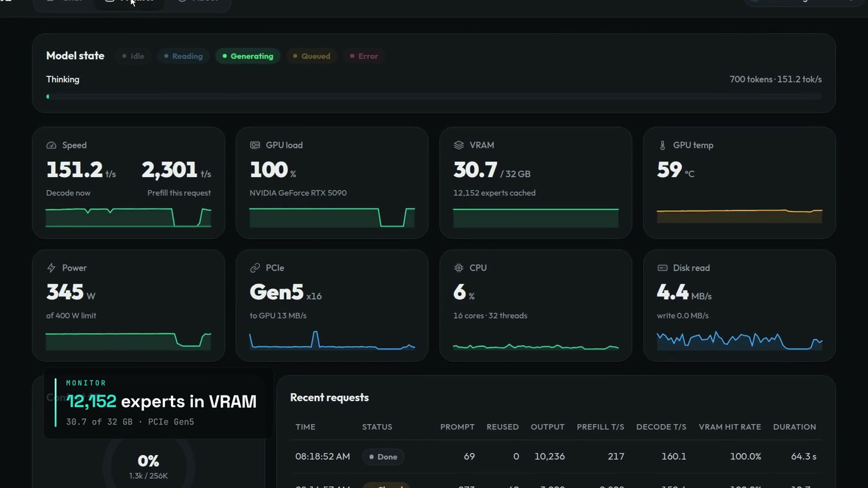
Task: Sort by the DECODE T/S column header
Action: (661, 427)
